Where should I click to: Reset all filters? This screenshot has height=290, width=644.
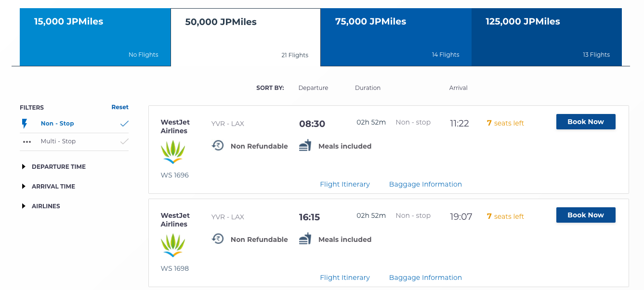(x=120, y=107)
